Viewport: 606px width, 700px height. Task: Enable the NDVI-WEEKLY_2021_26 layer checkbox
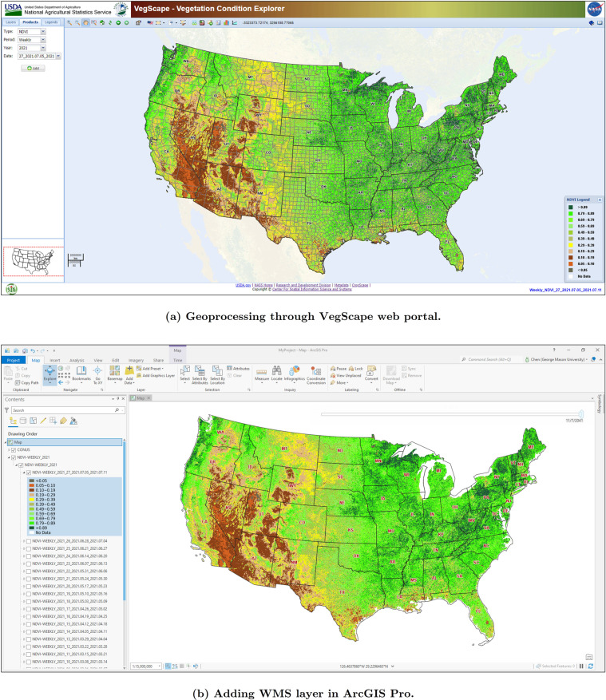(29, 541)
